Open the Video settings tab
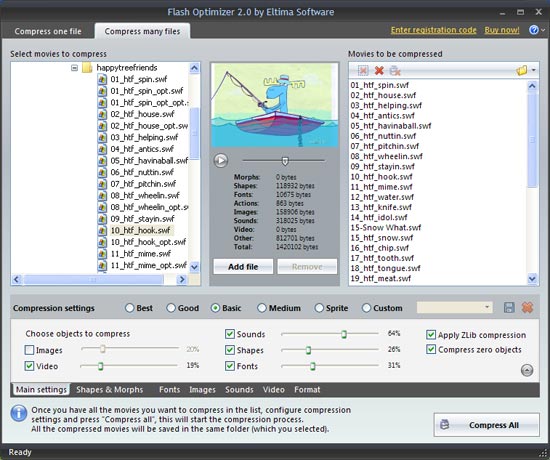The image size is (550, 460). [x=274, y=389]
